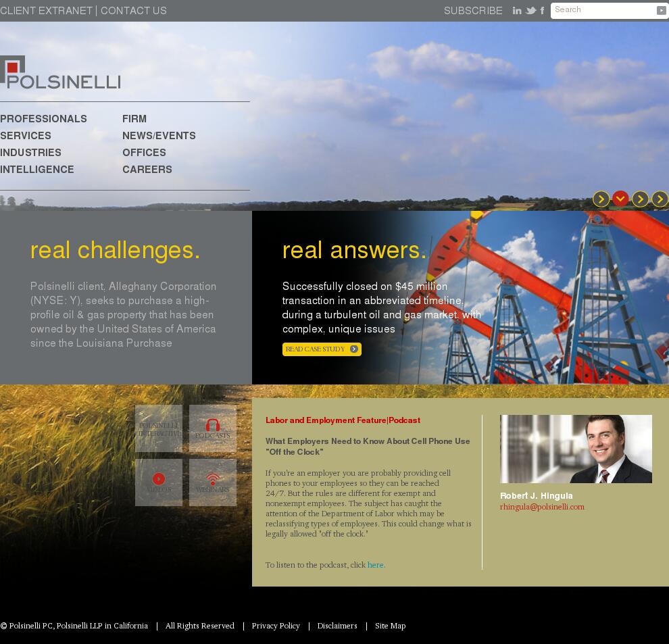Open the Contact Us link
This screenshot has width=669, height=644.
pos(134,11)
